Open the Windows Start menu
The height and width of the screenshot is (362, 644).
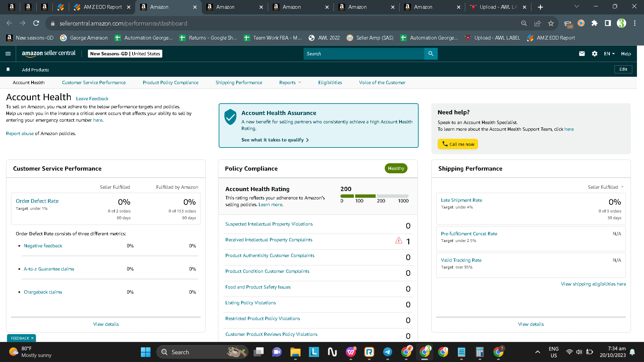tap(146, 352)
